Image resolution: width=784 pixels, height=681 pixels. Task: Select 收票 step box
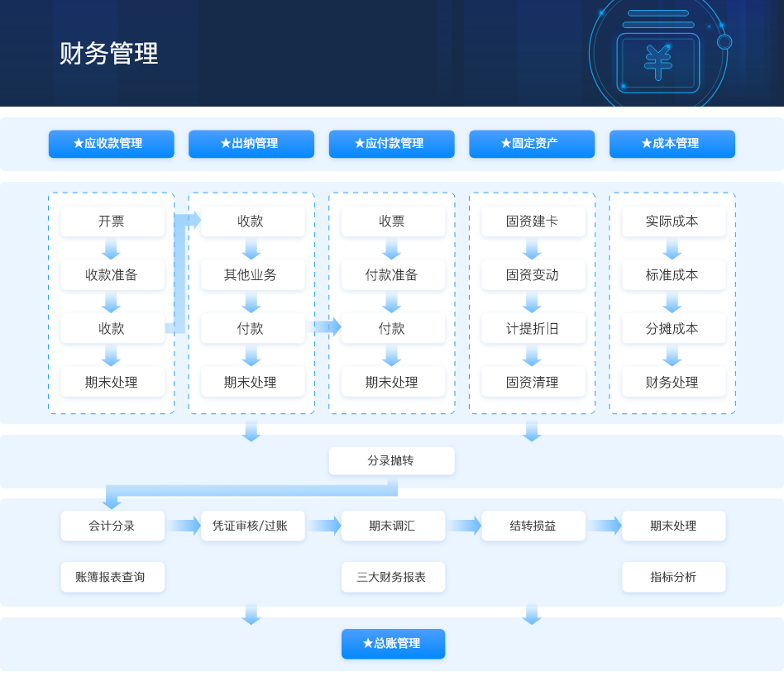pyautogui.click(x=393, y=221)
